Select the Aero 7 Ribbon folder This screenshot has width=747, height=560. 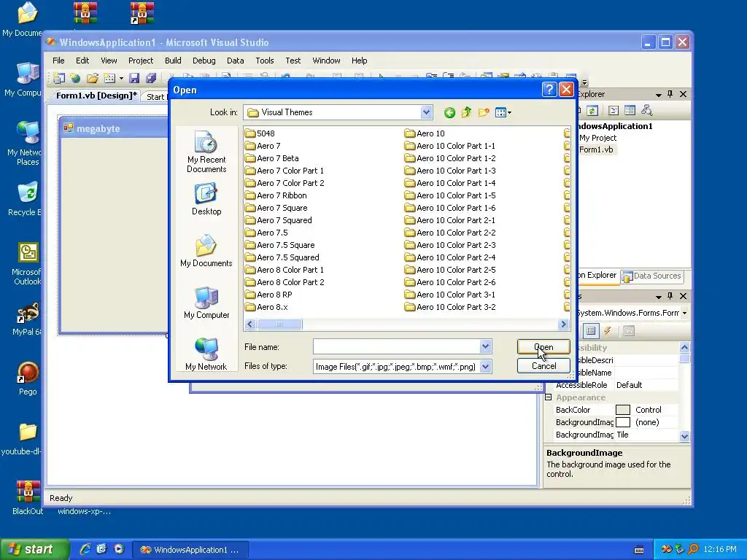click(x=276, y=195)
